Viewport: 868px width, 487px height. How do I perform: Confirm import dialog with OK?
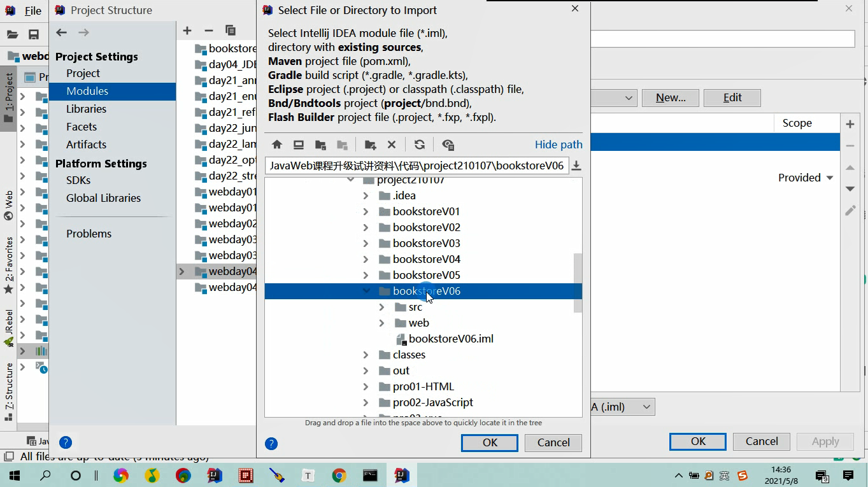pos(490,442)
